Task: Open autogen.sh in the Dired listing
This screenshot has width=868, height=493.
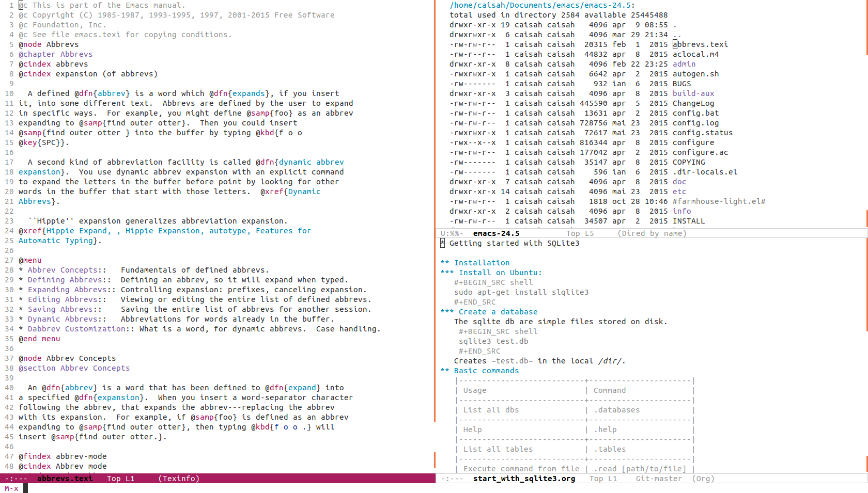Action: tap(695, 74)
